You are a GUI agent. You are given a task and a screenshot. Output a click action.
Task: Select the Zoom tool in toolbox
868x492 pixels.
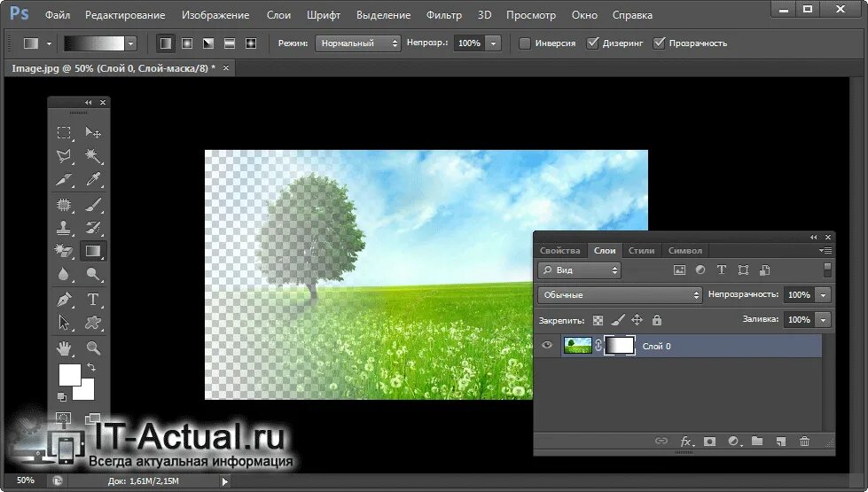[92, 348]
